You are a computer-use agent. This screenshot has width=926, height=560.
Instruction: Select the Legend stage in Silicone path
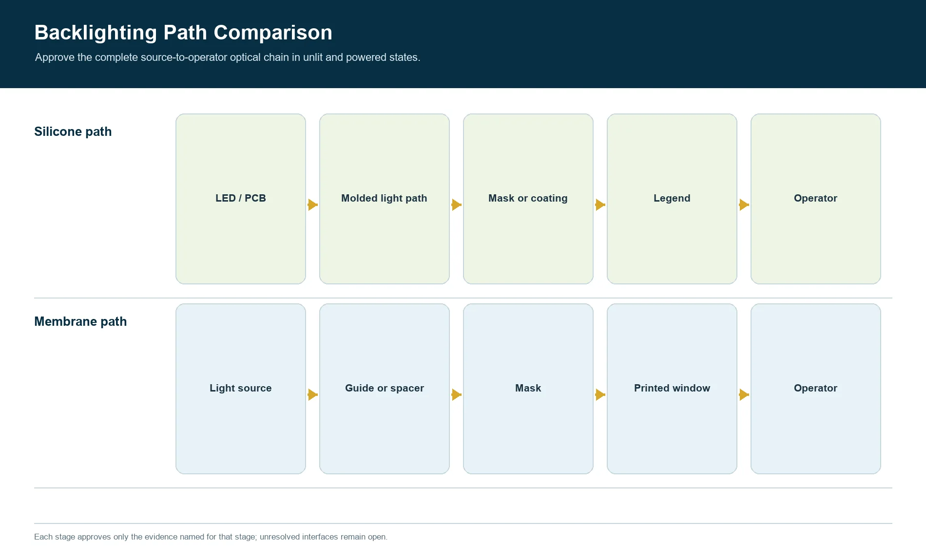[672, 199]
